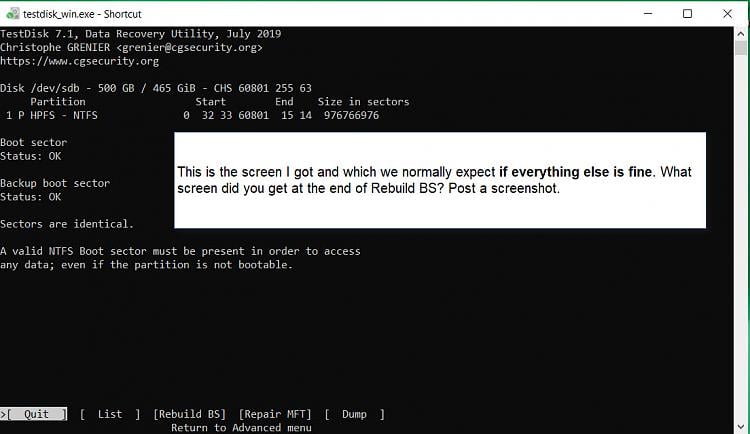Click the scrollbar up arrow

[741, 35]
